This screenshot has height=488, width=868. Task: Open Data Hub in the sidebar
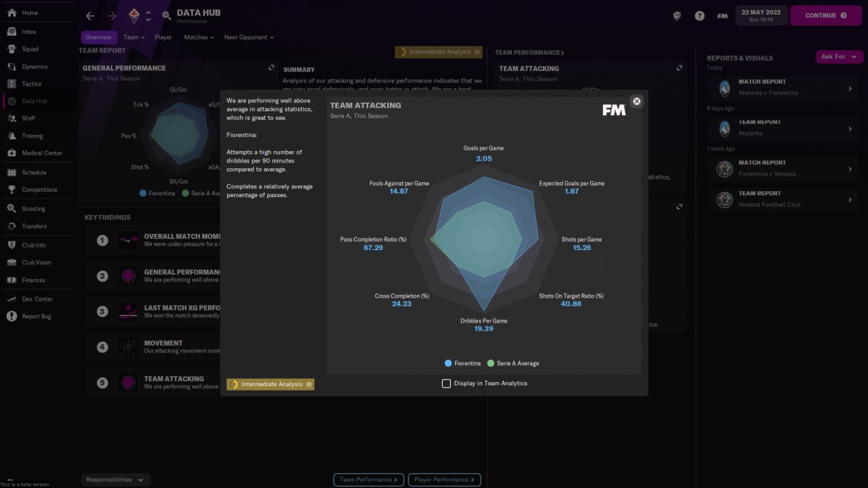[37, 102]
